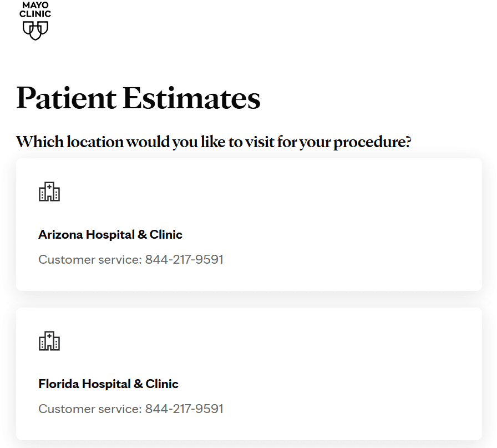Screen dimensions: 497x448
Task: Click the word MAYO in the logo
Action: click(35, 5)
